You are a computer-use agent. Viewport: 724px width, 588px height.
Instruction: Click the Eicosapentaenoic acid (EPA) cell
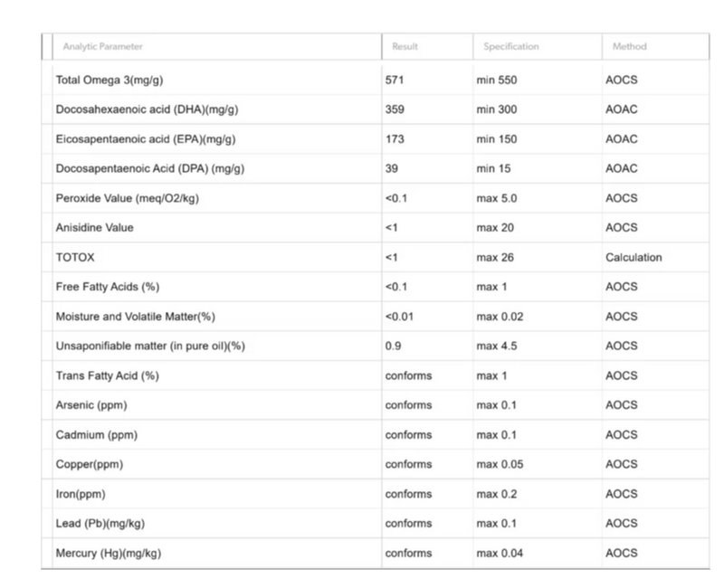pos(146,139)
